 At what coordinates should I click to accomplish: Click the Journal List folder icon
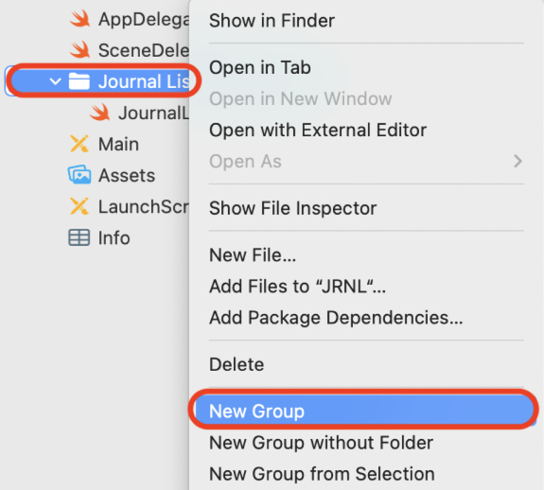(79, 82)
